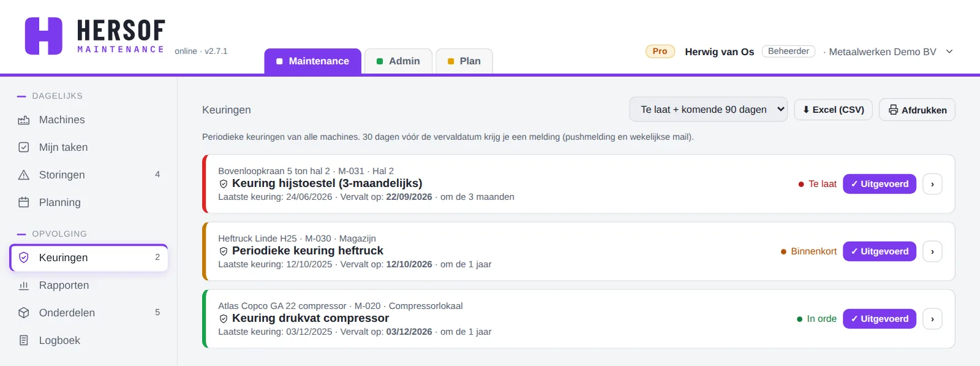
Task: Click the Onderdelen count badge 5
Action: [x=157, y=313]
